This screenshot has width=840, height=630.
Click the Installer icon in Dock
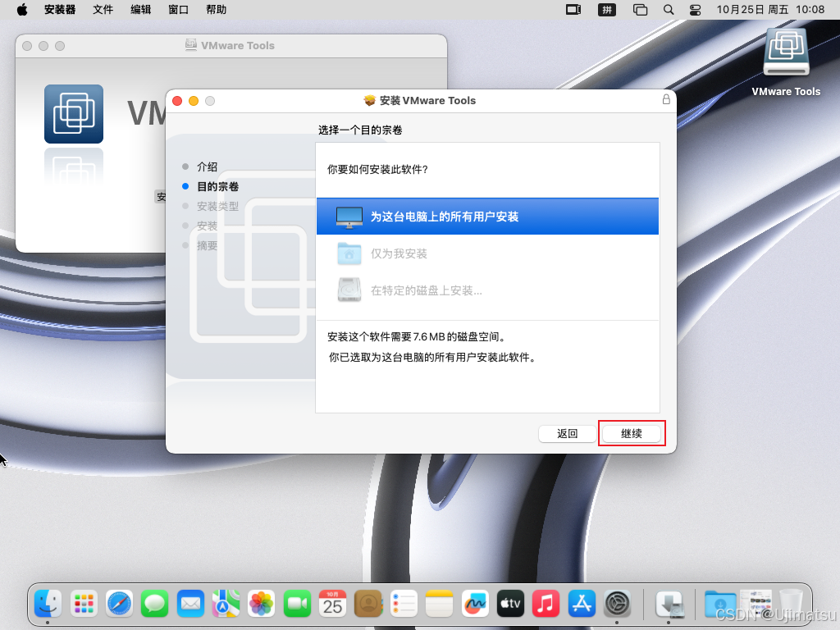tap(669, 605)
